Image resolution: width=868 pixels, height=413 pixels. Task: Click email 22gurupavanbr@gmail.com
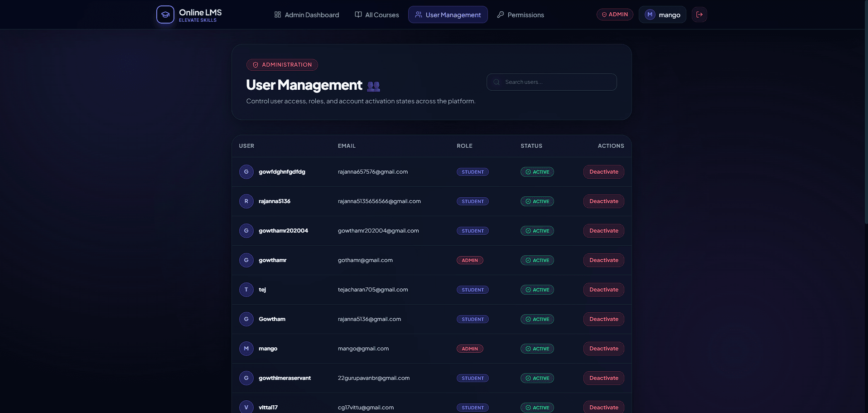point(374,378)
